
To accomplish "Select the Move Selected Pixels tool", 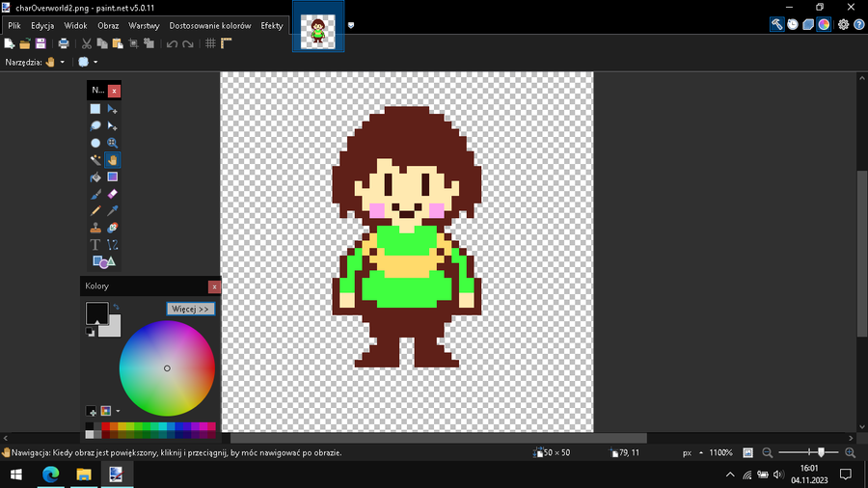I will pyautogui.click(x=113, y=109).
